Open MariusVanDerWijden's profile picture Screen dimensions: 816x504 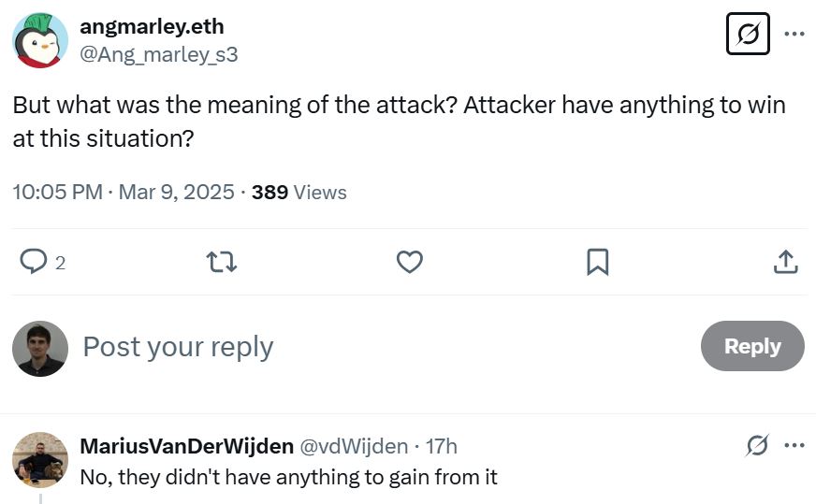[40, 459]
